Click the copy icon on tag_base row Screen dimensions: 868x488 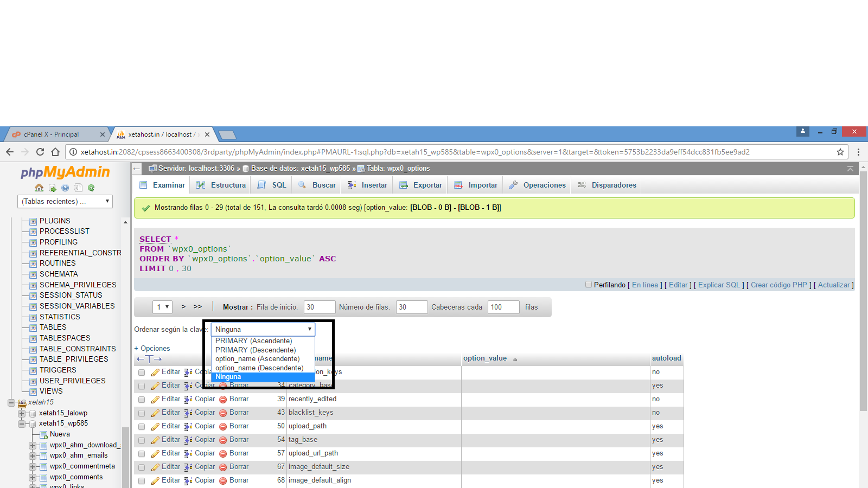coord(188,440)
